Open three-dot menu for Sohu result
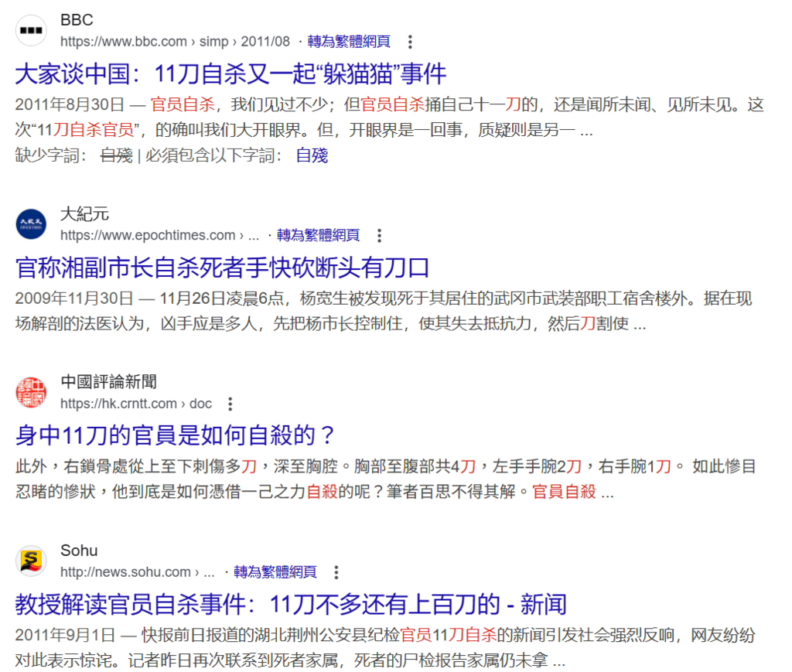792x672 pixels. click(x=336, y=572)
